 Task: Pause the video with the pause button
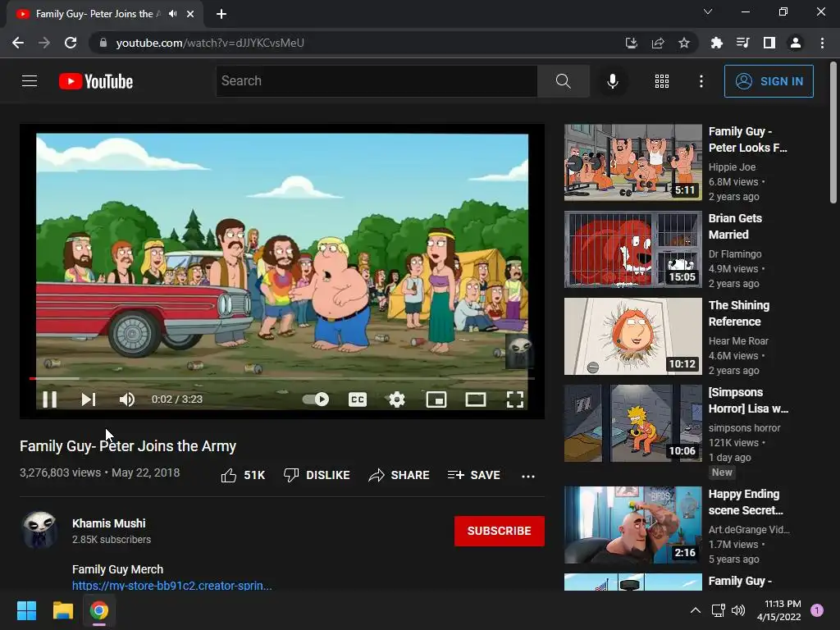[50, 399]
